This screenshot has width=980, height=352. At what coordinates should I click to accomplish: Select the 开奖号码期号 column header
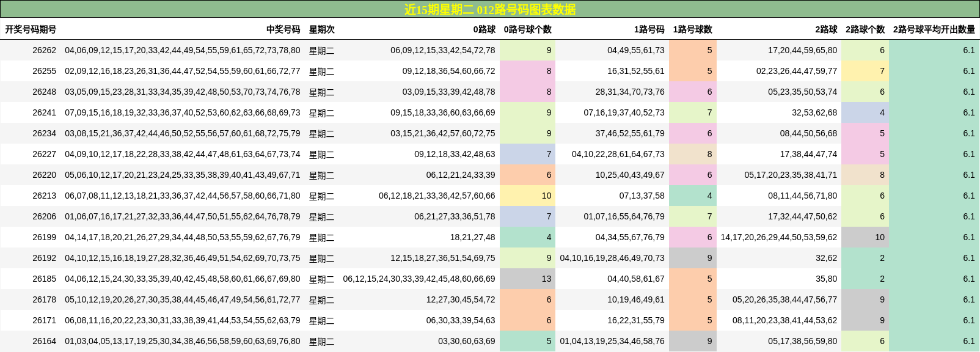(31, 29)
